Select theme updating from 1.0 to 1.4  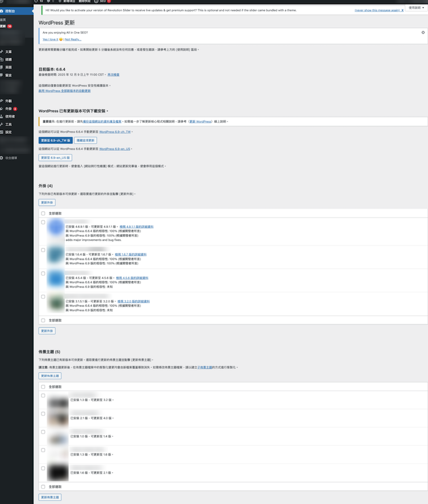point(43,432)
